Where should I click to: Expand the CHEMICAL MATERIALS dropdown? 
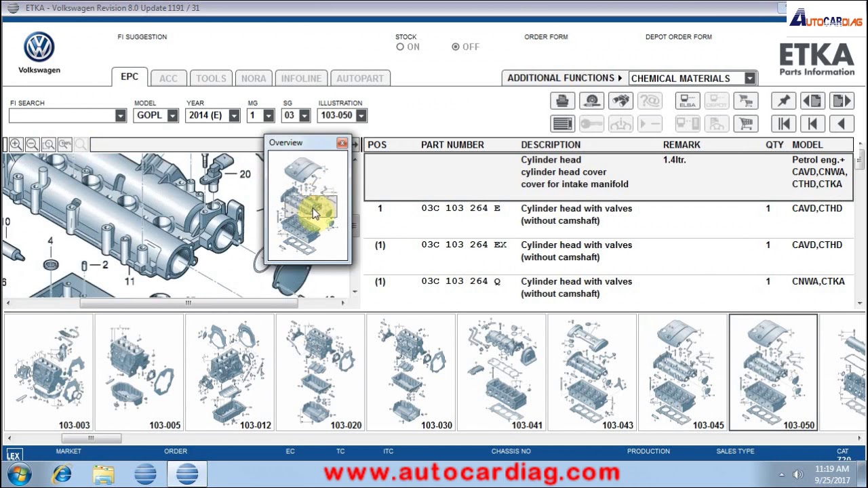pos(749,79)
